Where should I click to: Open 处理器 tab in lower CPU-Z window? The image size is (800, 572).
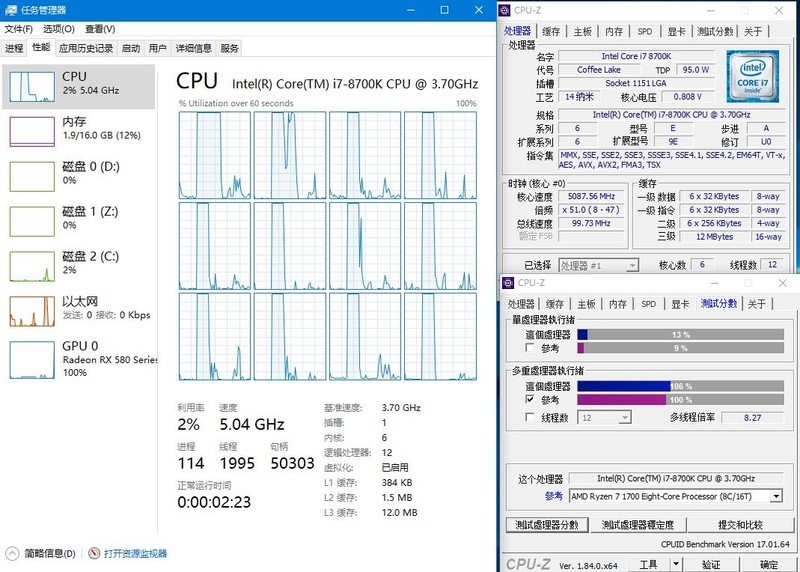tap(521, 304)
